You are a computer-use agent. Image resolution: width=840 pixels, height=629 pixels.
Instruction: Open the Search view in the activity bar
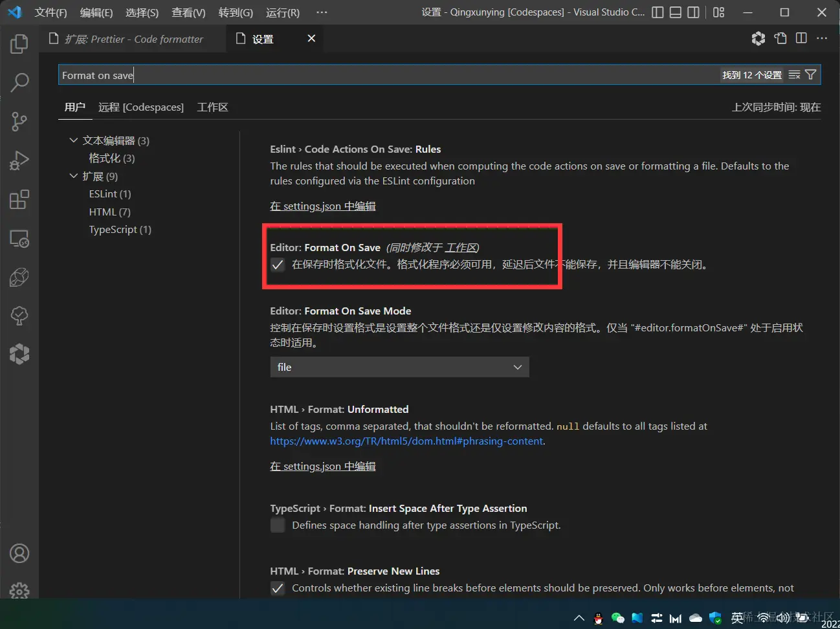19,82
